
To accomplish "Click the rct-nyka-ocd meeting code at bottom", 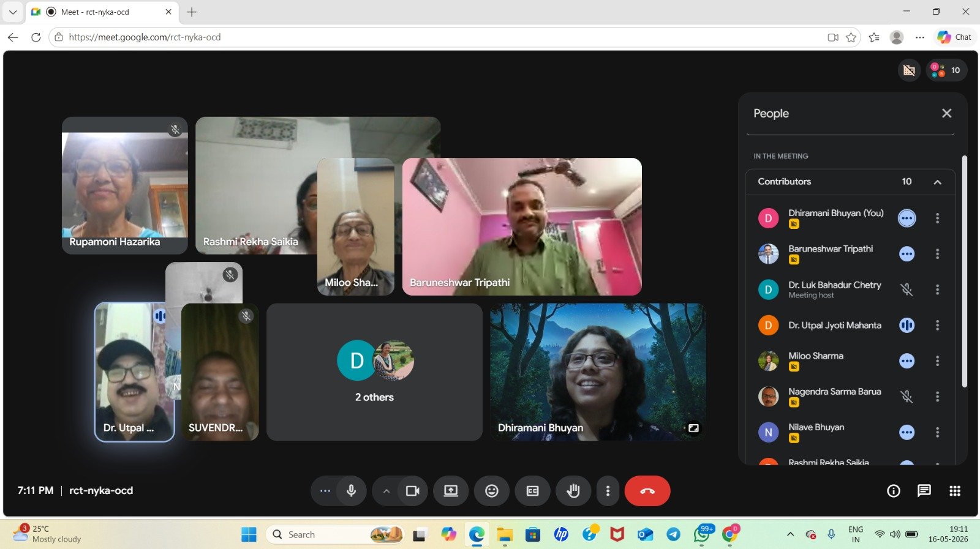I will tap(101, 491).
